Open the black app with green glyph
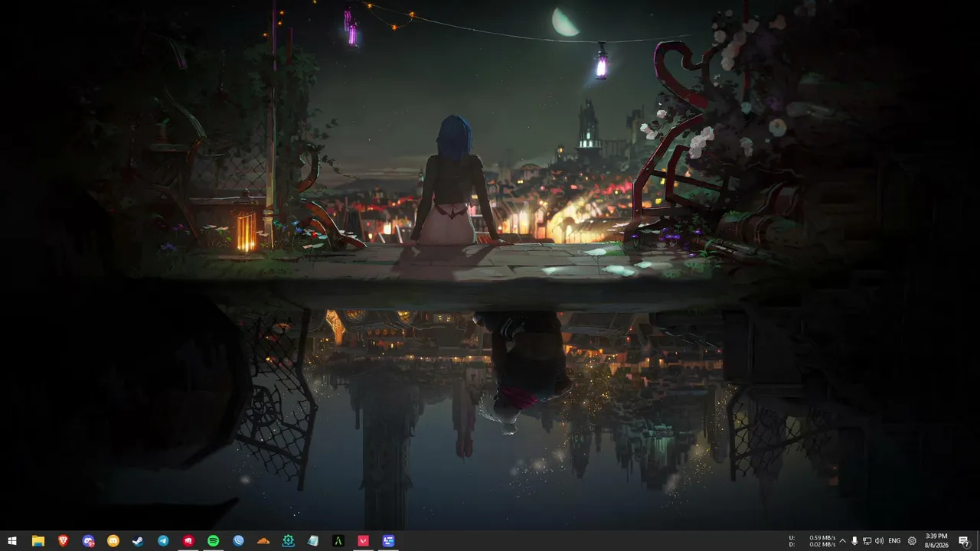The width and height of the screenshot is (980, 551). [338, 541]
